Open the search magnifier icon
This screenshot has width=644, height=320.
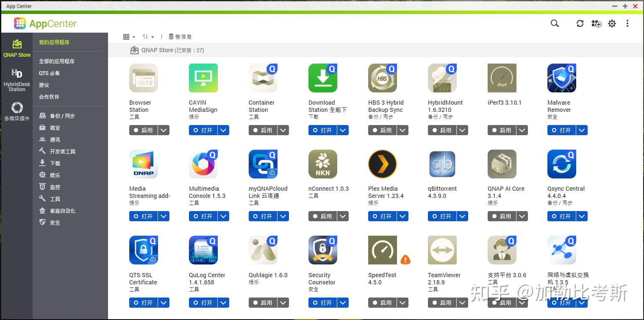click(x=555, y=24)
